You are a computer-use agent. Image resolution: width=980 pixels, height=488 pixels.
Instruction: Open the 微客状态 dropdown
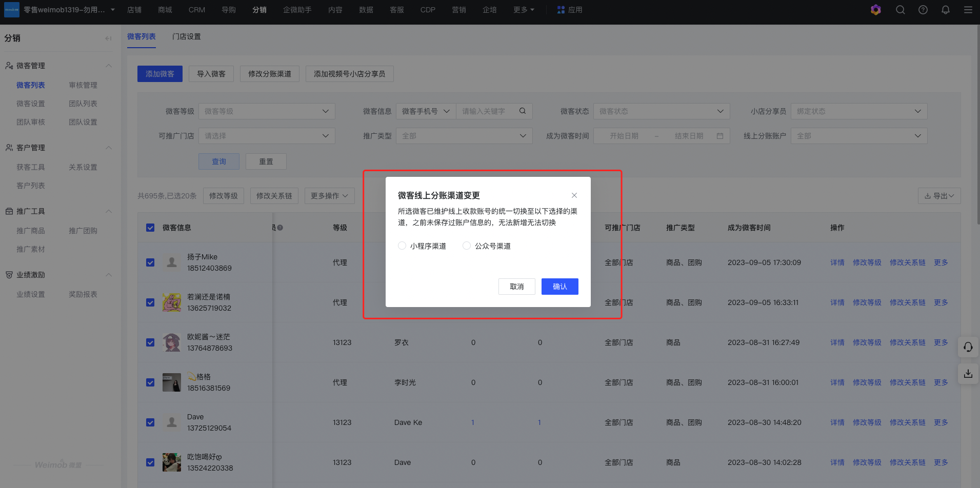[662, 111]
